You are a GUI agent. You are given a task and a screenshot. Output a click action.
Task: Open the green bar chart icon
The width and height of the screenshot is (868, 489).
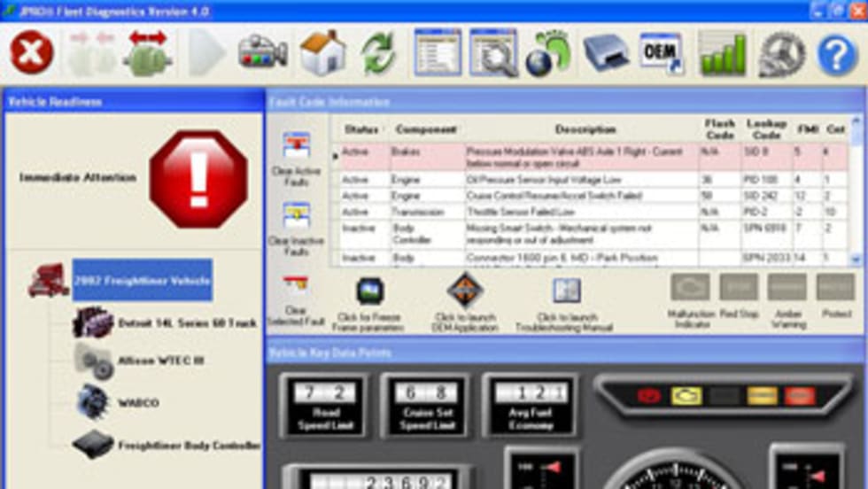pos(723,53)
